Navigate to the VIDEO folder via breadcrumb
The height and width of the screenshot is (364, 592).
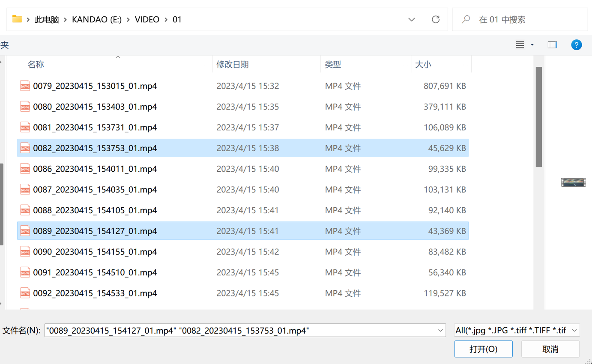click(147, 19)
